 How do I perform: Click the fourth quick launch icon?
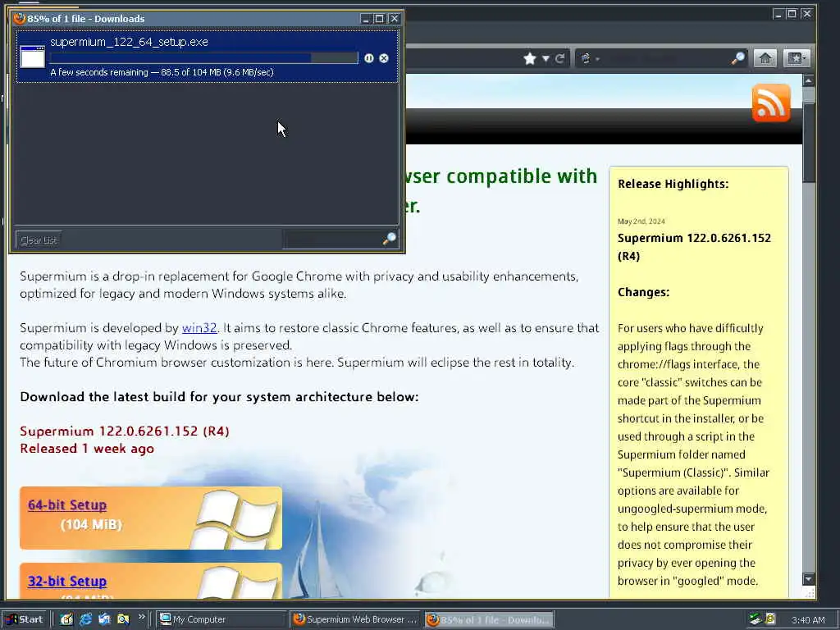(x=123, y=619)
